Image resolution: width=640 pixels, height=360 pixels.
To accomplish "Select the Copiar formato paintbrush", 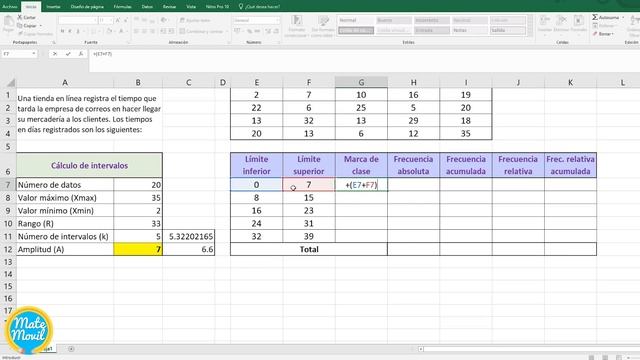I will pyautogui.click(x=35, y=34).
